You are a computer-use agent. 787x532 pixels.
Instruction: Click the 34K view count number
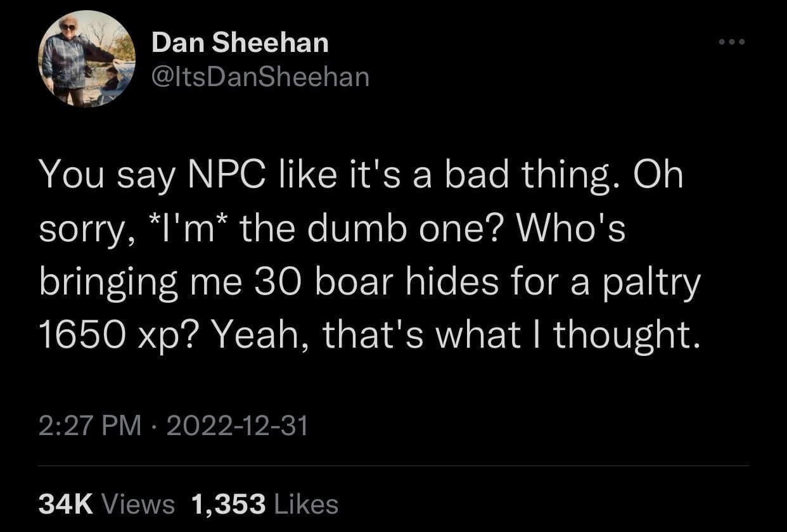coord(66,504)
